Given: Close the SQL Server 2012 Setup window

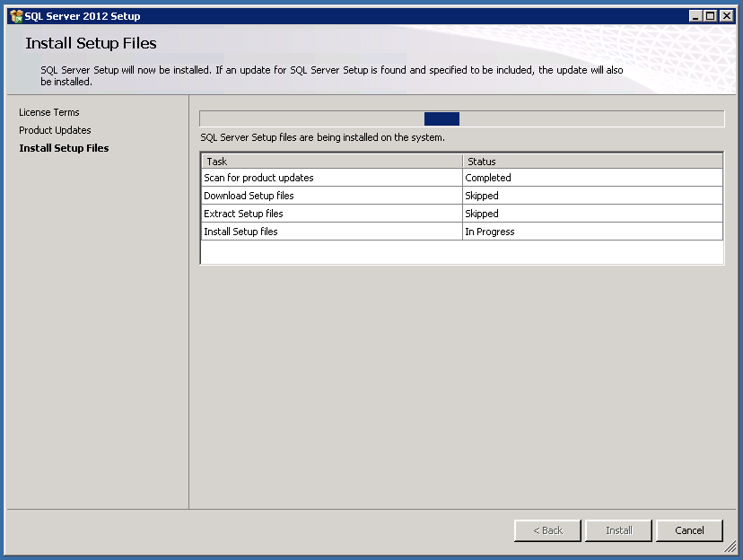Looking at the screenshot, I should click(727, 16).
